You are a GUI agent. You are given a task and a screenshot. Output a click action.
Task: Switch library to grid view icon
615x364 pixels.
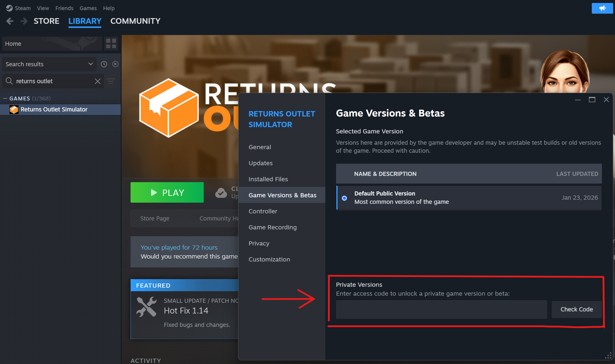tap(111, 44)
